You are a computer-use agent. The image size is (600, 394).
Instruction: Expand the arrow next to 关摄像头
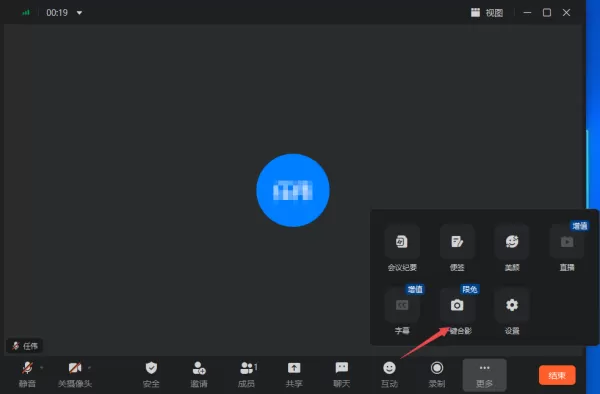[x=89, y=368]
